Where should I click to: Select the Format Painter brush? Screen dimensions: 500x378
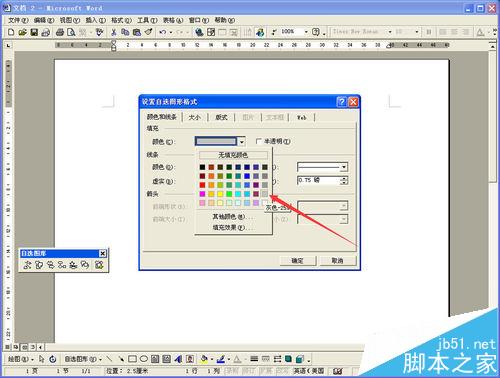click(x=148, y=32)
